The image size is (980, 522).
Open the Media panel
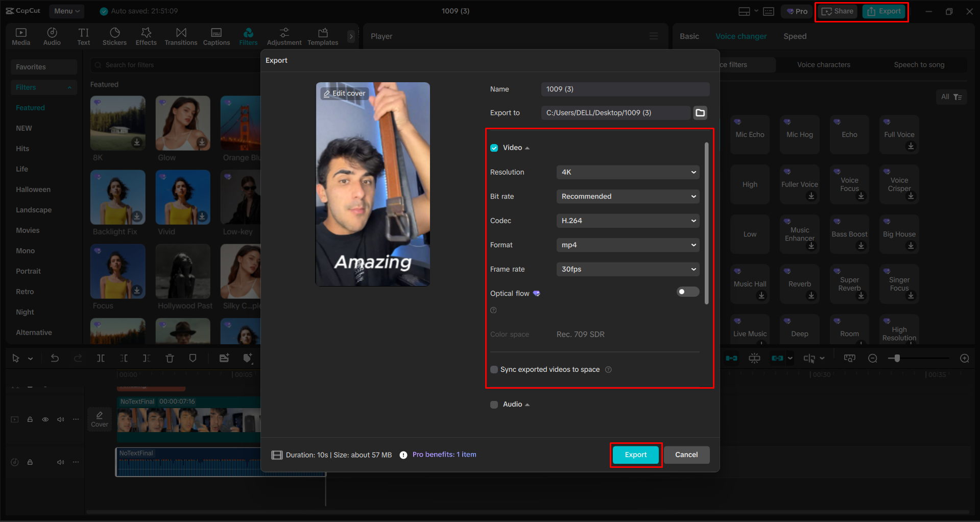(21, 36)
